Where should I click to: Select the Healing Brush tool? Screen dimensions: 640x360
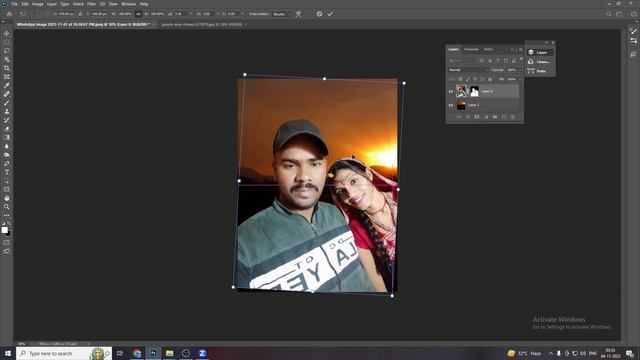(7, 94)
